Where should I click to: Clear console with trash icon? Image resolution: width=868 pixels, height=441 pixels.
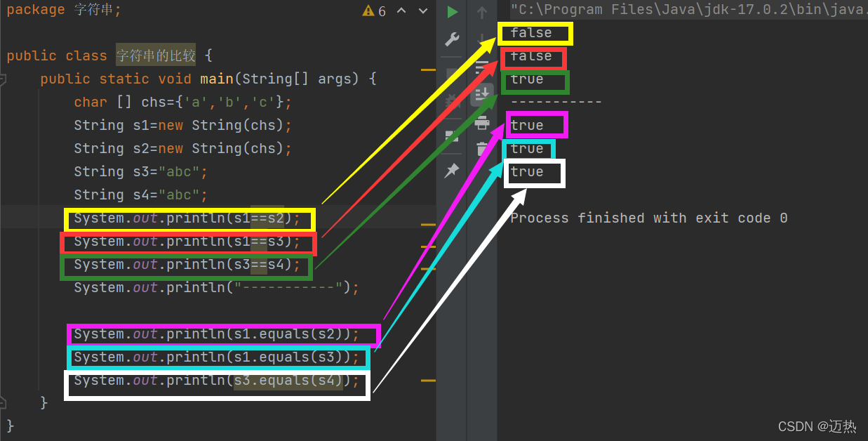coord(481,148)
